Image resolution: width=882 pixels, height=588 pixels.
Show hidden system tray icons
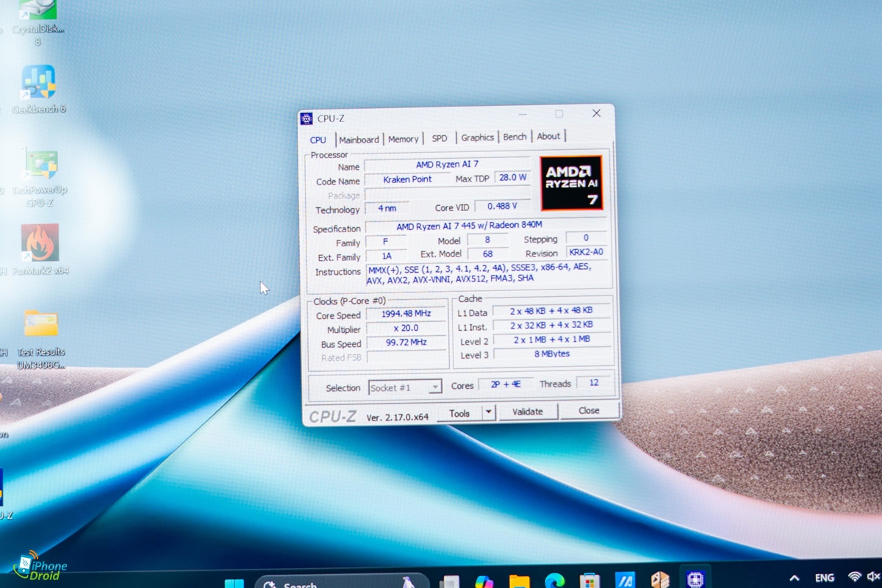pos(794,578)
